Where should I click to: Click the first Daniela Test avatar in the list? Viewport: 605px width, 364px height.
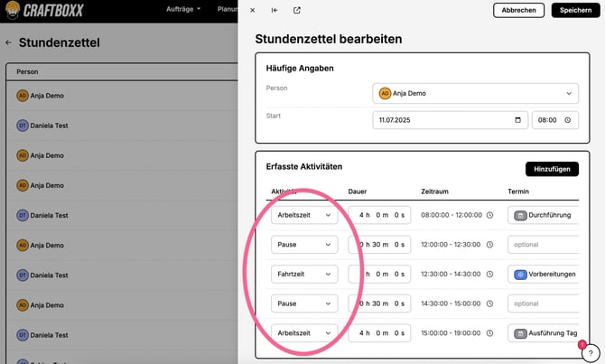click(x=23, y=126)
